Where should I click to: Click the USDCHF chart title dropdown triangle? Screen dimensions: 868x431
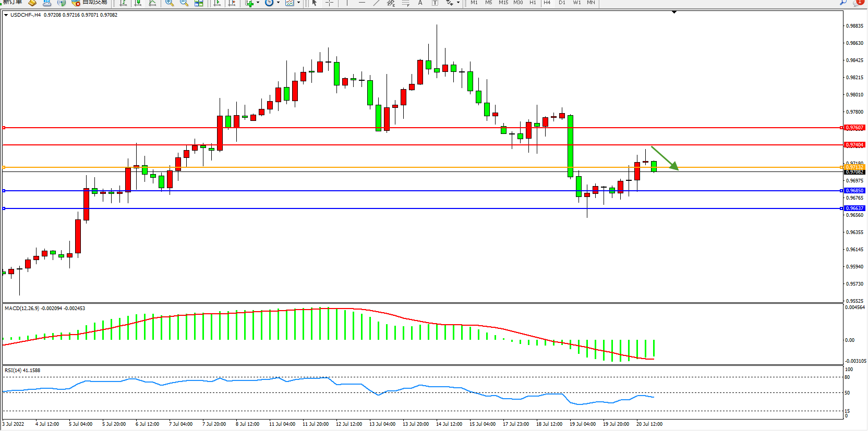(x=6, y=15)
